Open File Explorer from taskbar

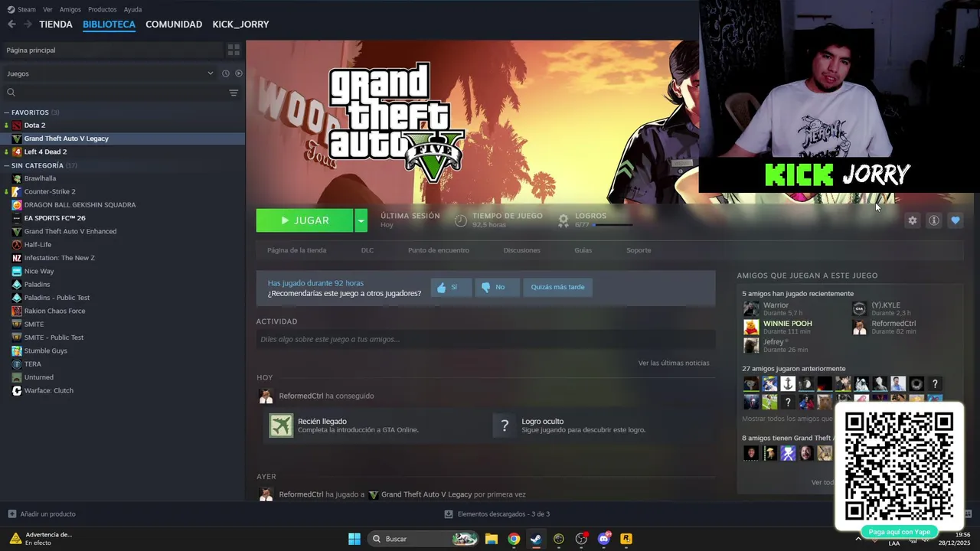coord(492,539)
